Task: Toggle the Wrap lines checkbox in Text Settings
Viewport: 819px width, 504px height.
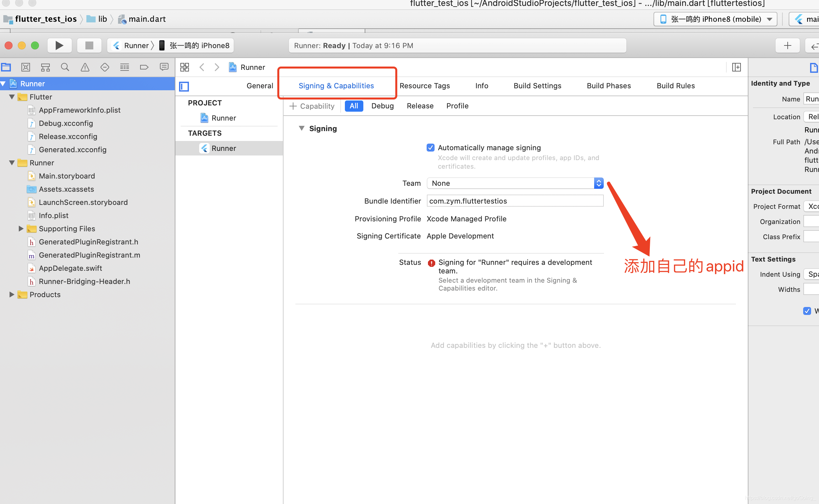Action: click(807, 311)
